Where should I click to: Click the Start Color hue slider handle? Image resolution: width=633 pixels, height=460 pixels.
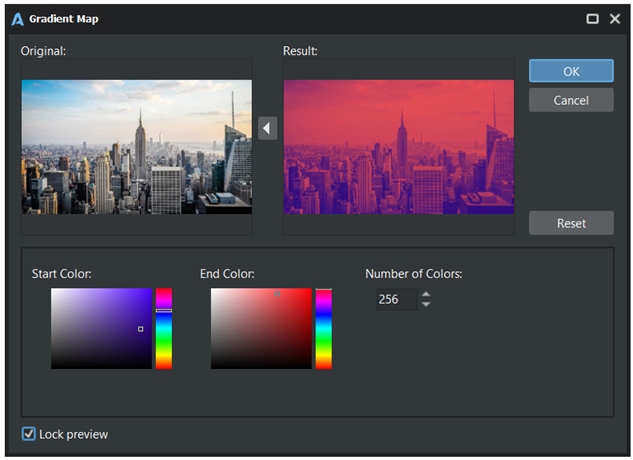[164, 311]
